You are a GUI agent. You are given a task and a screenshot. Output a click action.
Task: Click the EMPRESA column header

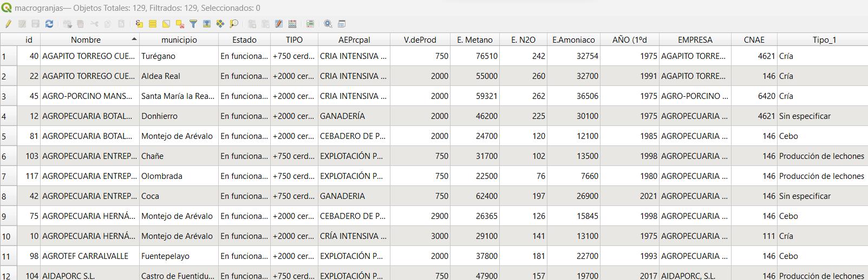[x=695, y=39]
